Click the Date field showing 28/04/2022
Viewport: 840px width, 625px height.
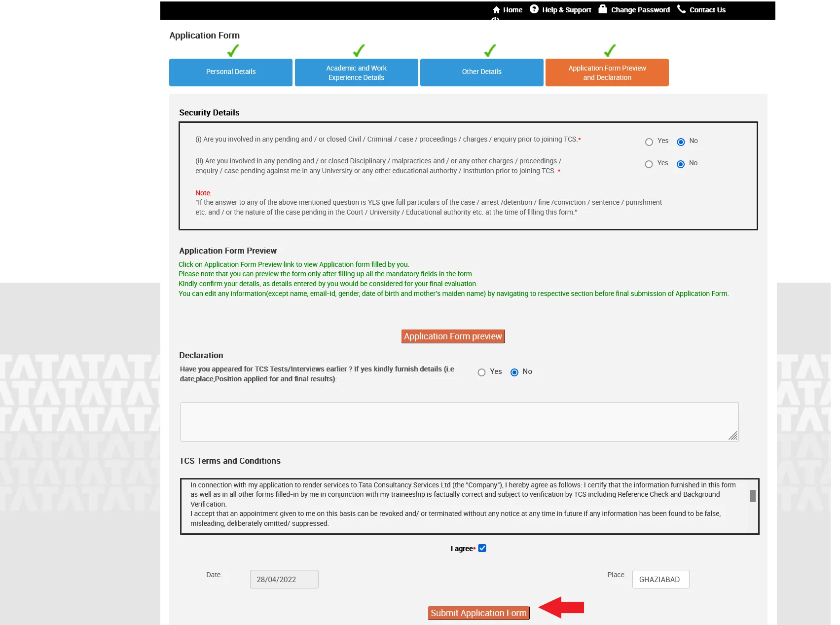pos(284,579)
